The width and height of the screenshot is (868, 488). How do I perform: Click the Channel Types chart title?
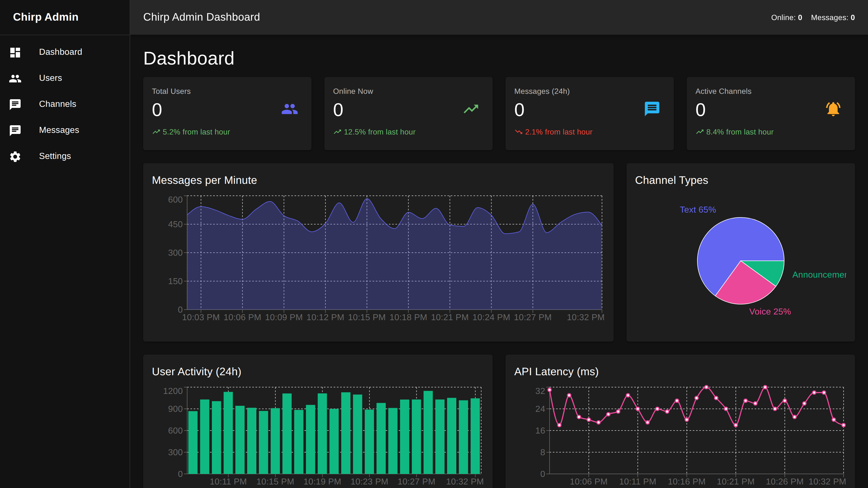pyautogui.click(x=671, y=181)
